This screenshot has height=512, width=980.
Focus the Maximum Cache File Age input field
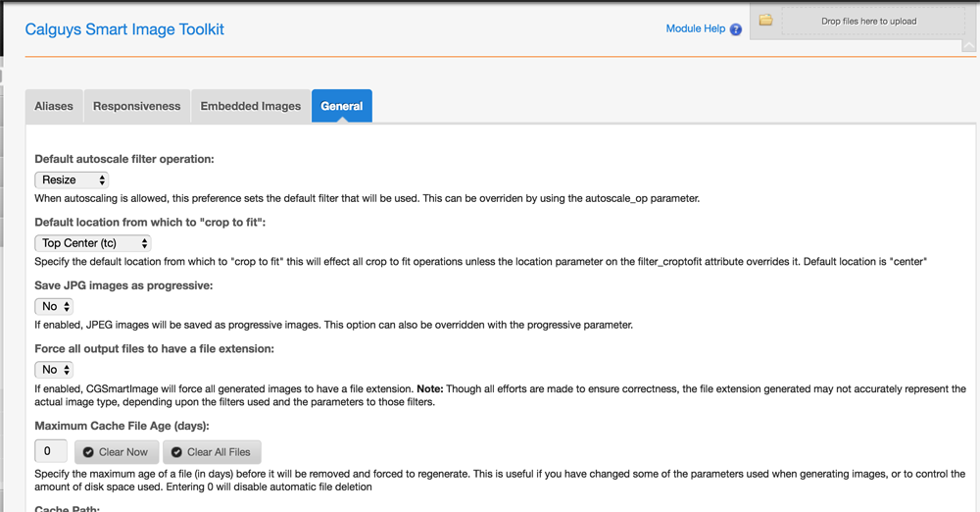point(50,451)
